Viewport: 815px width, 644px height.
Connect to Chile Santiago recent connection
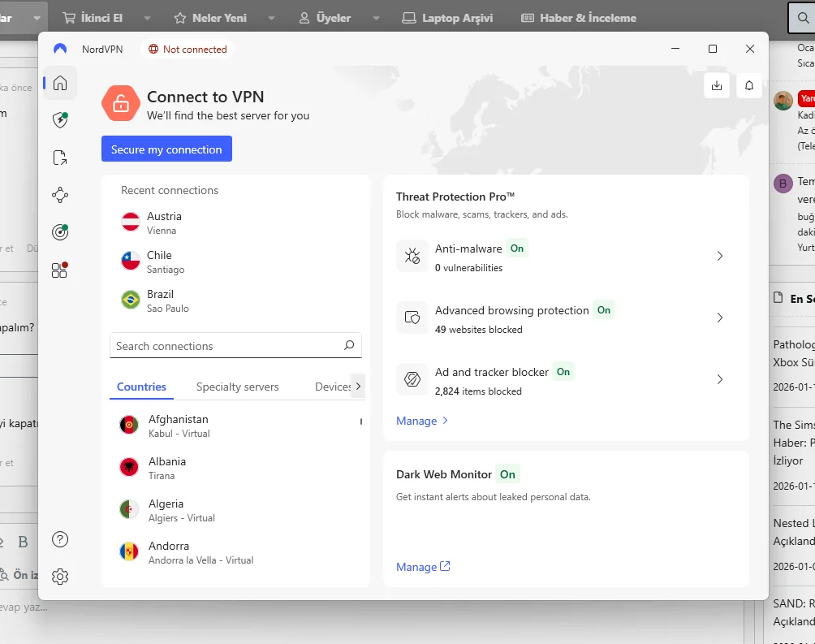coord(235,261)
